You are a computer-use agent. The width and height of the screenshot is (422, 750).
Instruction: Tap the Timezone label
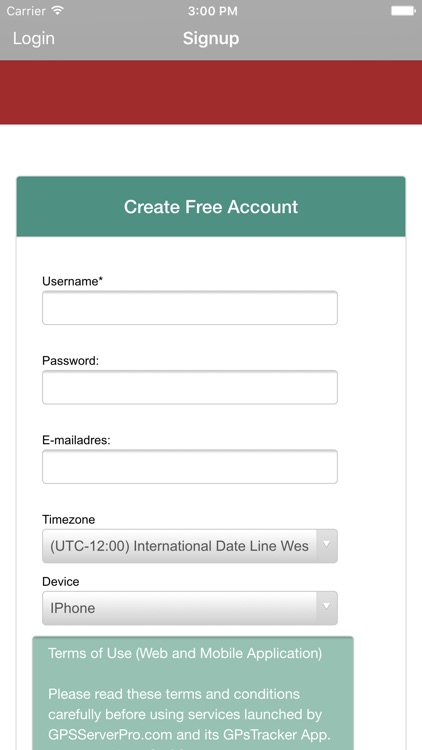pyautogui.click(x=68, y=519)
